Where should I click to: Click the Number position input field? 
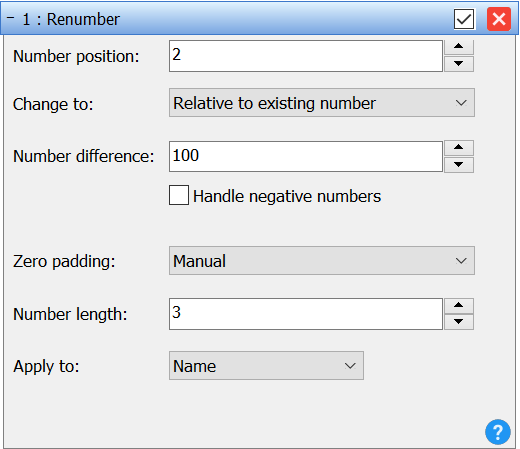tap(306, 56)
